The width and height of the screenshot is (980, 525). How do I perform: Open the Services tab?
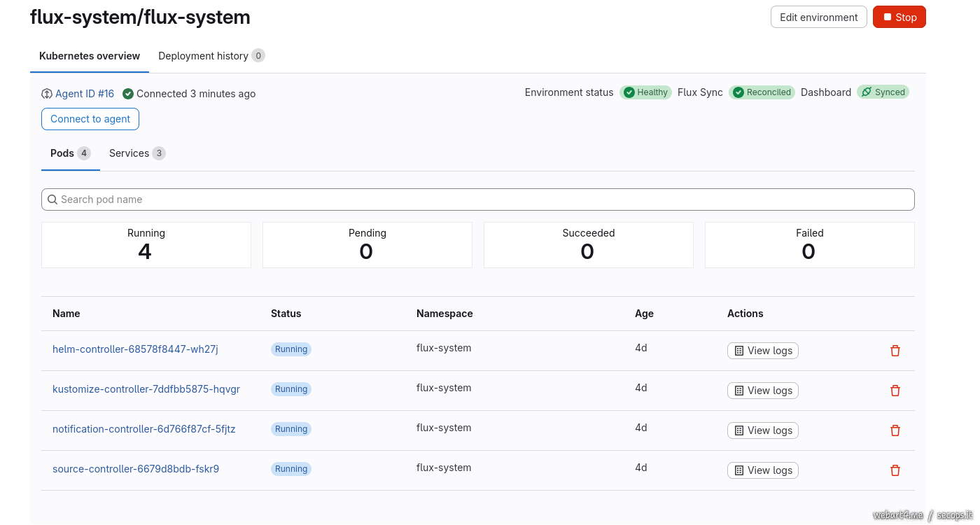136,153
